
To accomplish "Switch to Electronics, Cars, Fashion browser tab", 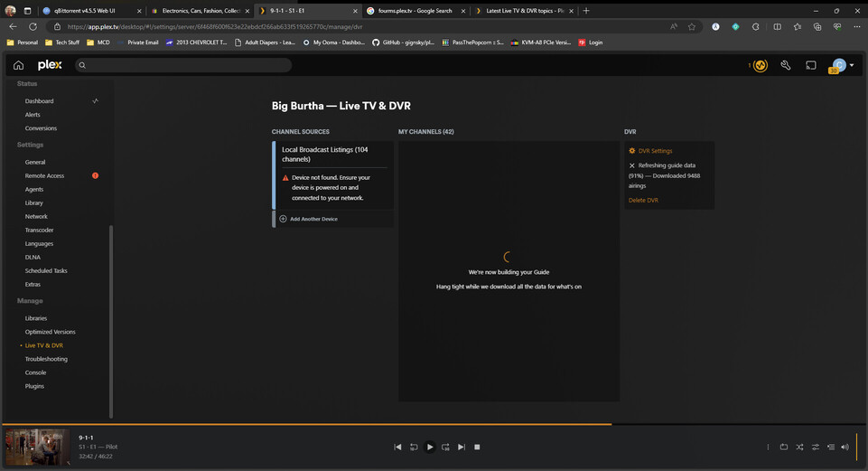I will (x=201, y=11).
